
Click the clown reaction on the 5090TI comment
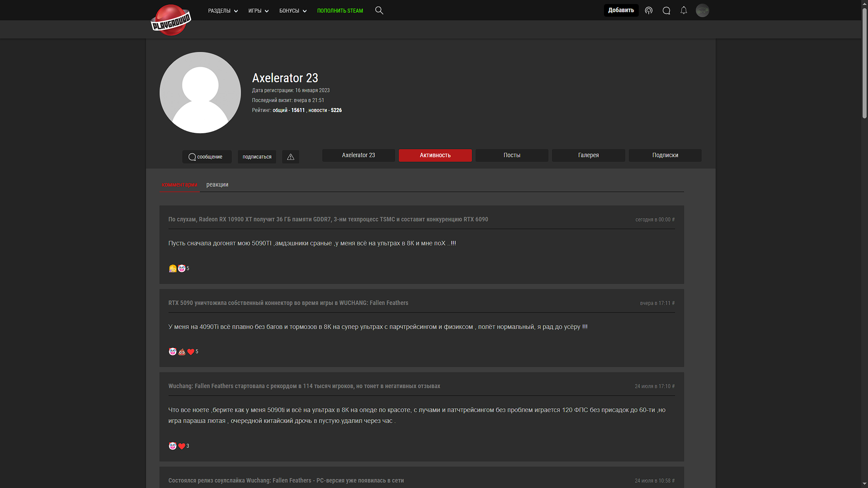click(182, 268)
